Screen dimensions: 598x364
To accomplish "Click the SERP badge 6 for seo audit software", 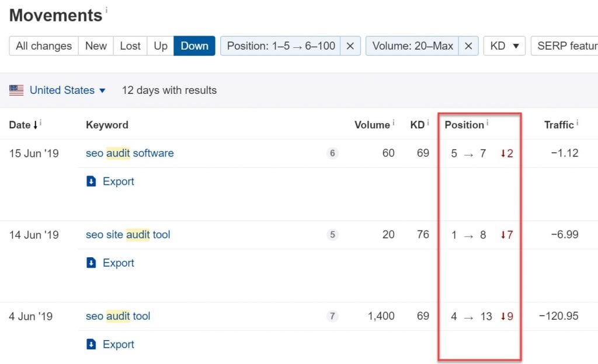I will pyautogui.click(x=332, y=153).
